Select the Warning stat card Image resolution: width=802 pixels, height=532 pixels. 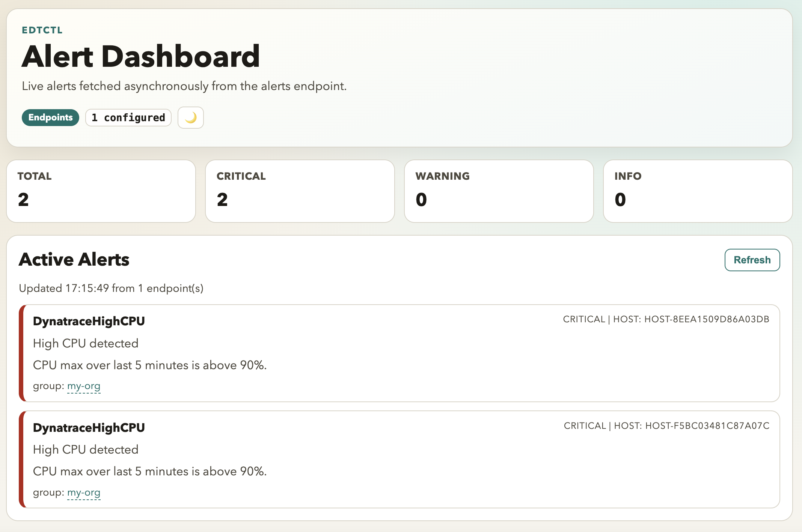(x=499, y=191)
